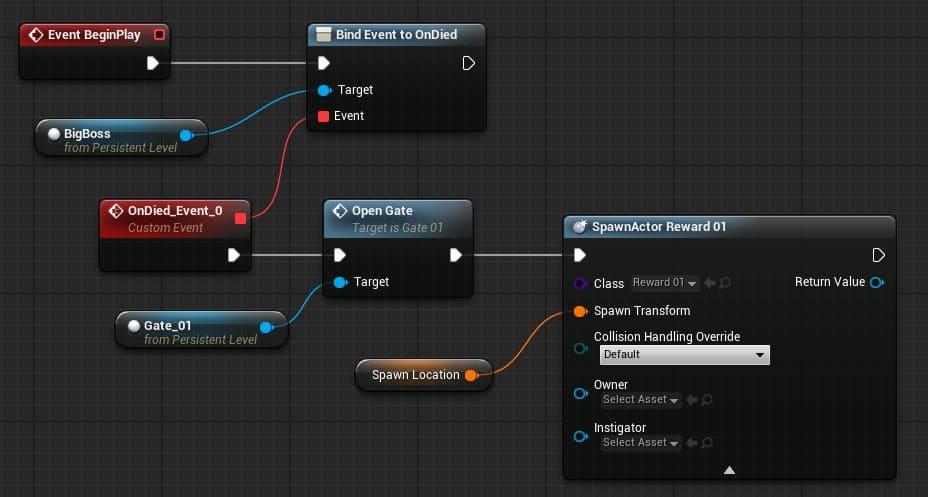Viewport: 928px width, 497px height.
Task: Click the Bind Event to OnDied output exec pin
Action: (x=468, y=63)
